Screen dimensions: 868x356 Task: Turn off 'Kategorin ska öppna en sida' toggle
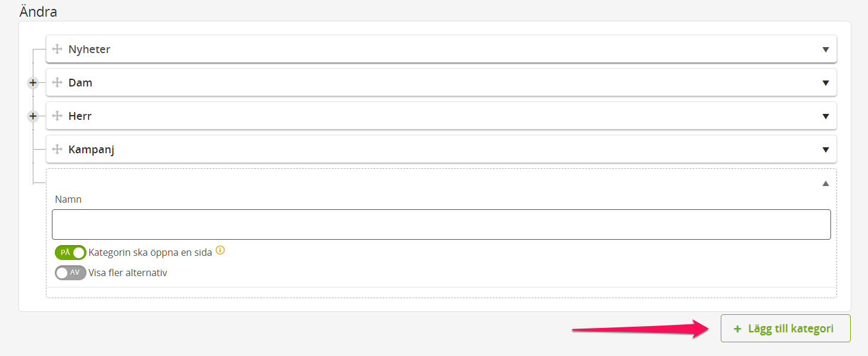point(70,252)
